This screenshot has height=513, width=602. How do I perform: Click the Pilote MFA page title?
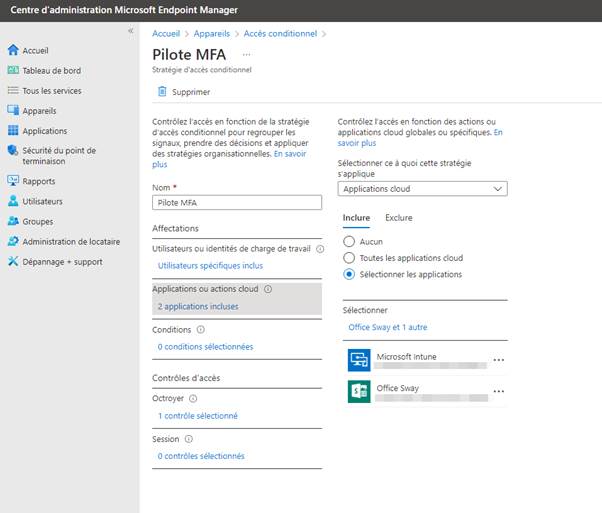189,55
